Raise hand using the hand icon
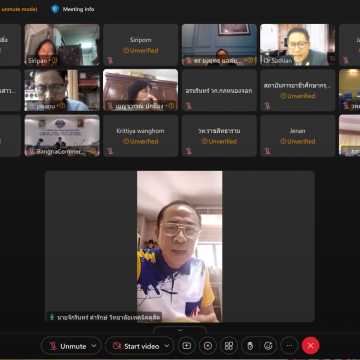360x360 pixels. click(x=250, y=346)
